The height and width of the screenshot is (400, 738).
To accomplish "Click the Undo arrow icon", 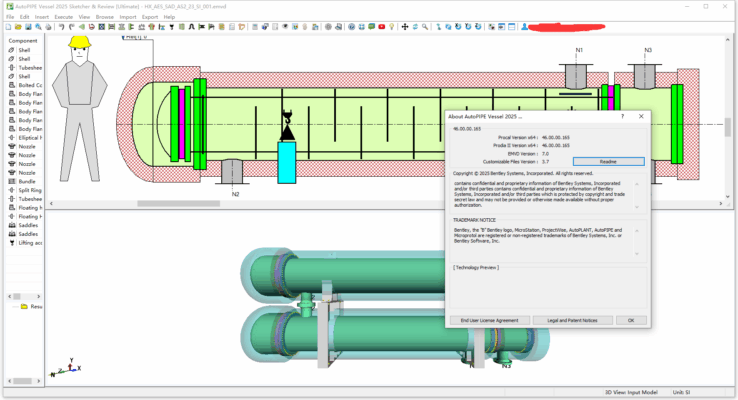I will 62,27.
